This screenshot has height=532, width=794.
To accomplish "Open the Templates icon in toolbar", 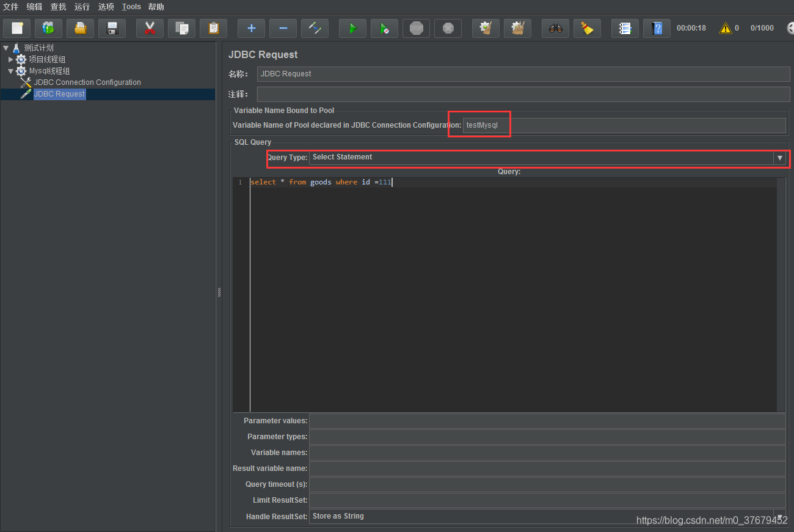I will point(48,28).
